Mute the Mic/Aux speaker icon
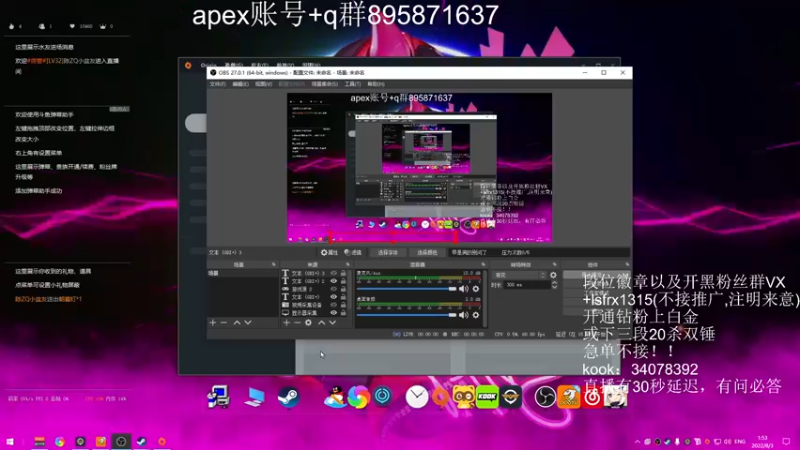Image resolution: width=800 pixels, height=450 pixels. tap(463, 289)
